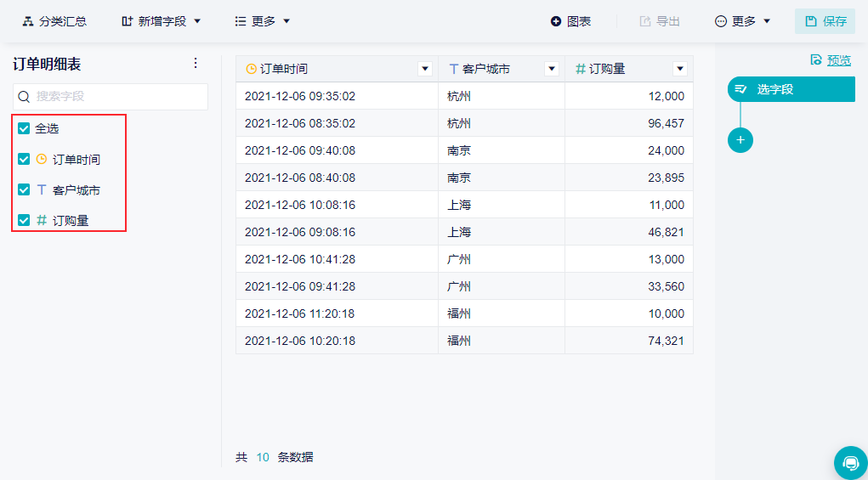Click the 预览 preview link
868x480 pixels.
837,59
